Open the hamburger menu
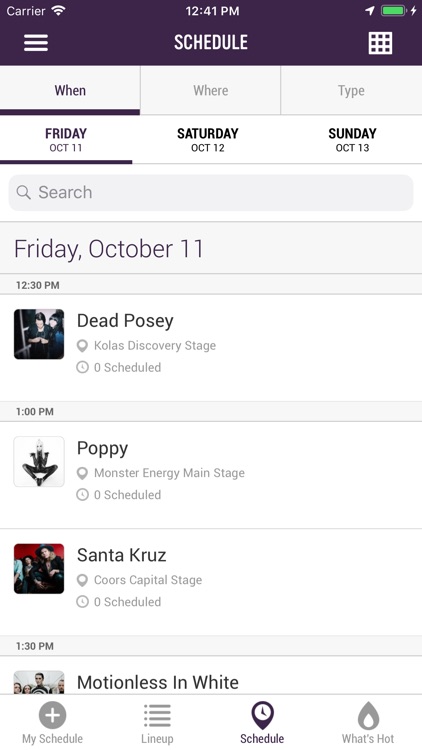422x750 pixels. [x=36, y=42]
